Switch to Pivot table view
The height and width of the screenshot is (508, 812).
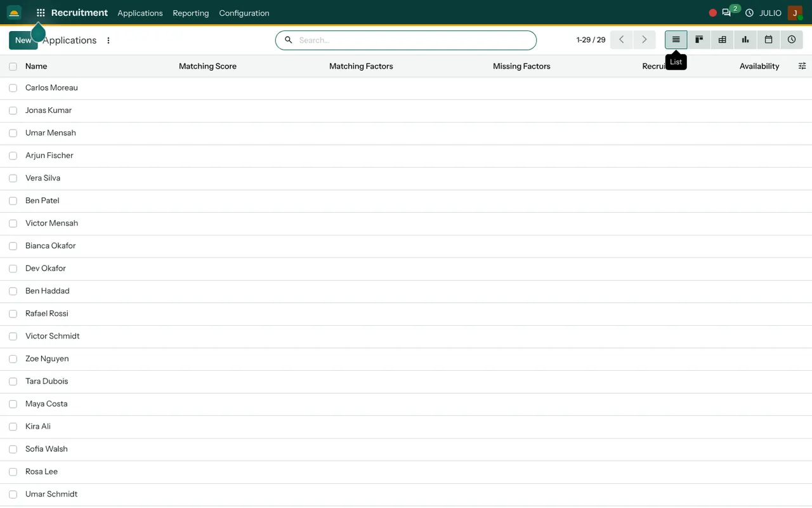722,39
